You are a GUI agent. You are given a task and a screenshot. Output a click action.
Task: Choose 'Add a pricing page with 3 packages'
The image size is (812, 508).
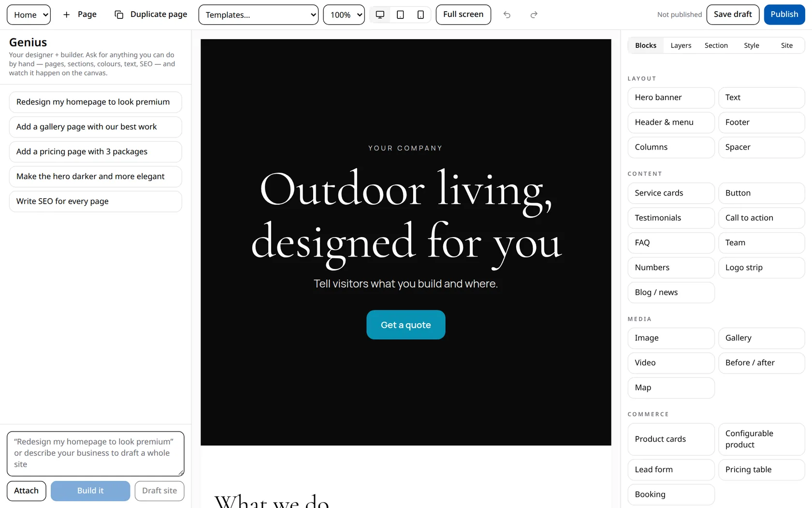click(x=96, y=151)
